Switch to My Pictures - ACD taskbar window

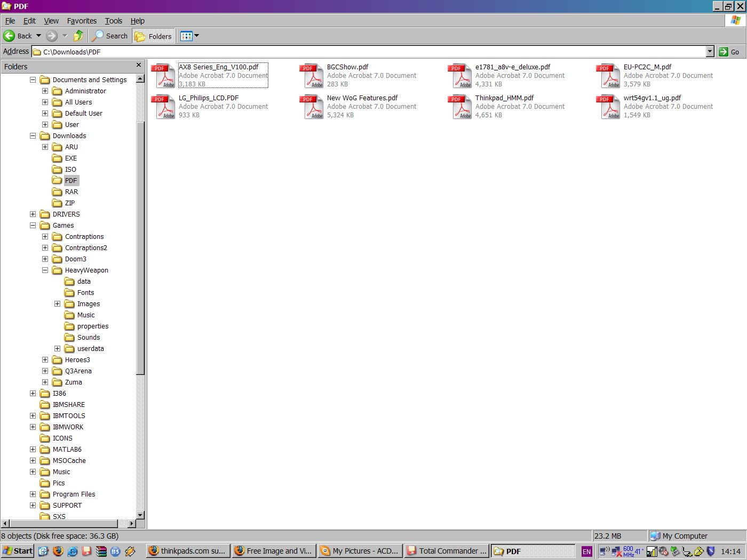point(360,551)
